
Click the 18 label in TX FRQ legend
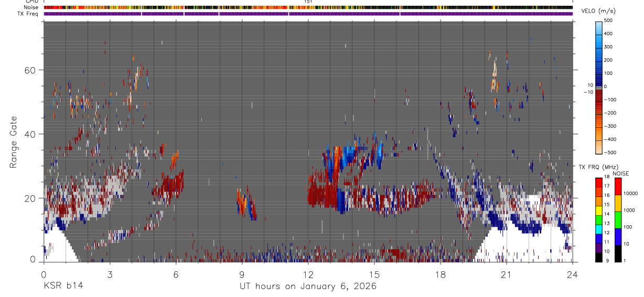[x=607, y=177]
